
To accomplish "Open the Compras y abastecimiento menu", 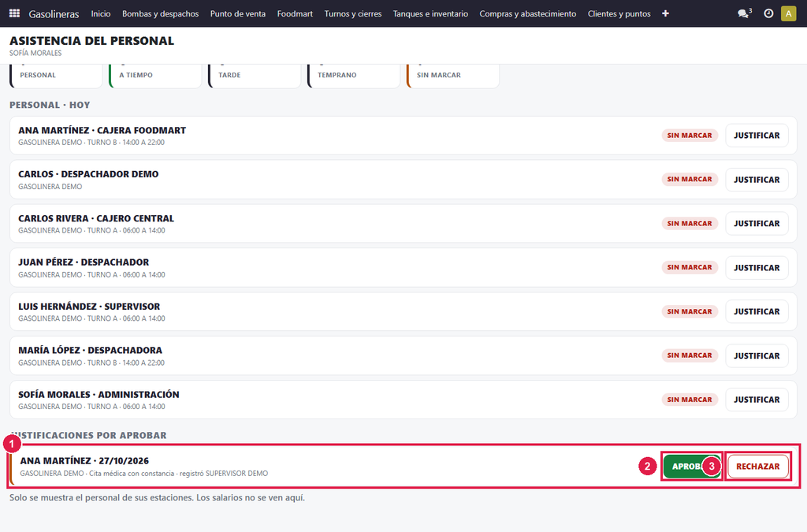I will click(x=528, y=14).
